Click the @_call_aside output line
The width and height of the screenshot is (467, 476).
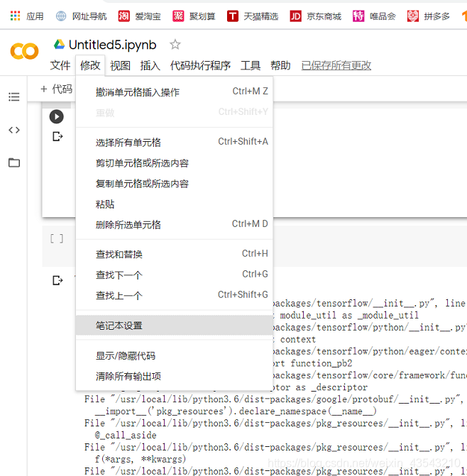(126, 436)
